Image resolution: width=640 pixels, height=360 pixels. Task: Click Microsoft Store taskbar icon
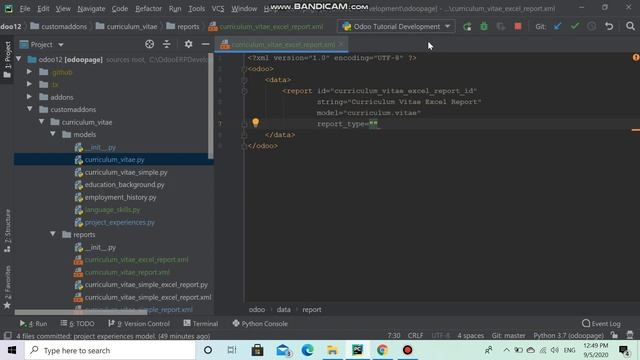point(257,350)
